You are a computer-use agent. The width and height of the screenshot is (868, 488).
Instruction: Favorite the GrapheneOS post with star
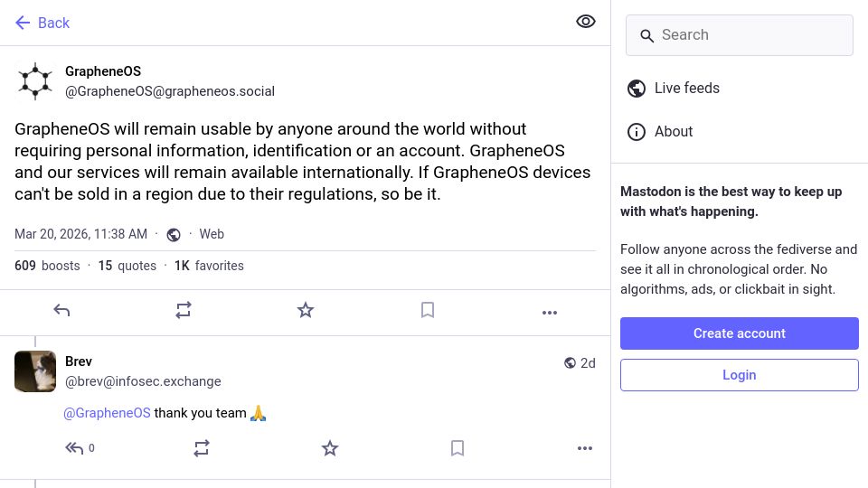pyautogui.click(x=306, y=310)
